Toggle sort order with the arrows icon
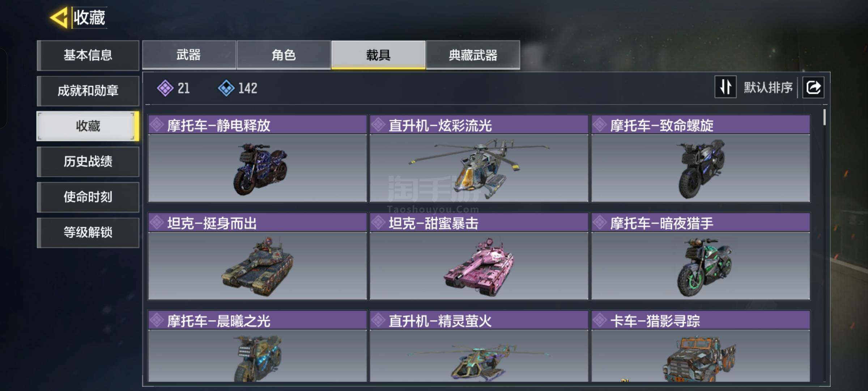 click(725, 87)
